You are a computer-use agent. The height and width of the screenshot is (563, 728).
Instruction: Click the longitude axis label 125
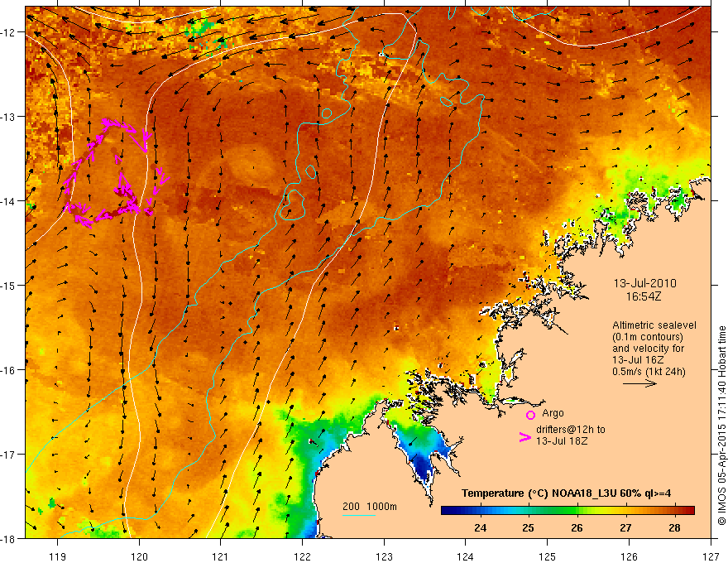[548, 556]
